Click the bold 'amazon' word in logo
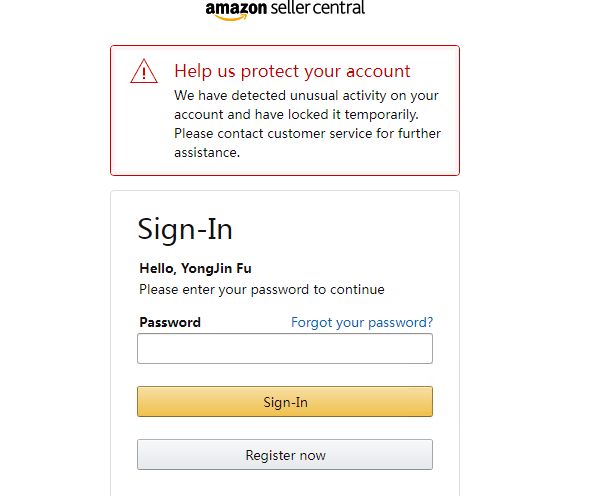This screenshot has height=496, width=614. 236,8
